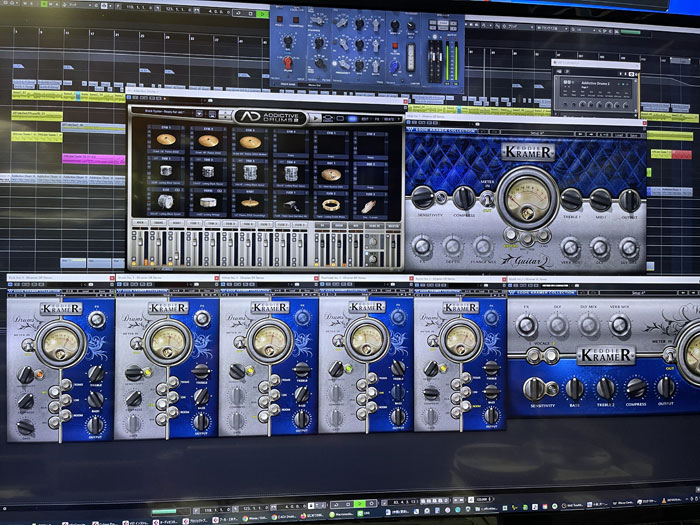Click the Gate knob on orange-LED Kramer Drums
The height and width of the screenshot is (525, 700).
[25, 427]
